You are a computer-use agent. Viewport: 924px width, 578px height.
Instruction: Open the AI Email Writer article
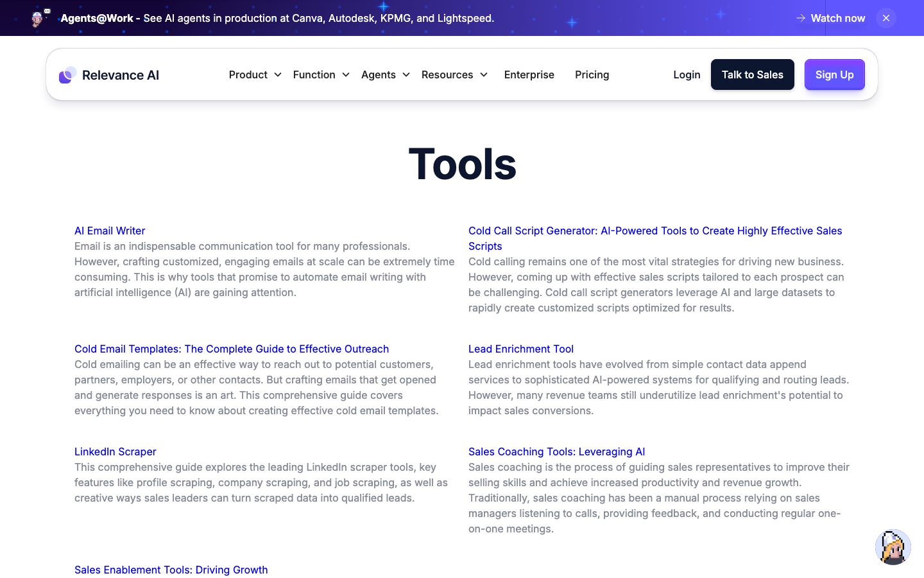[x=110, y=231]
